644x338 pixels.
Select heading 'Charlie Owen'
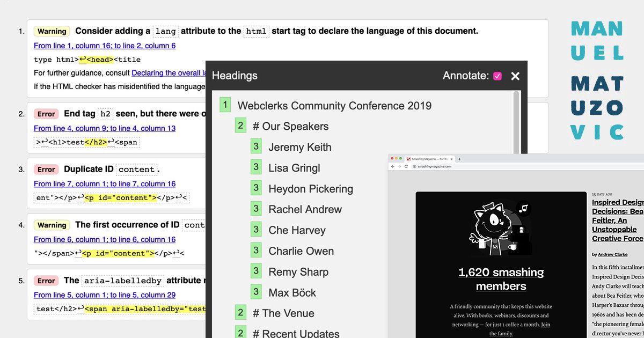coord(301,251)
